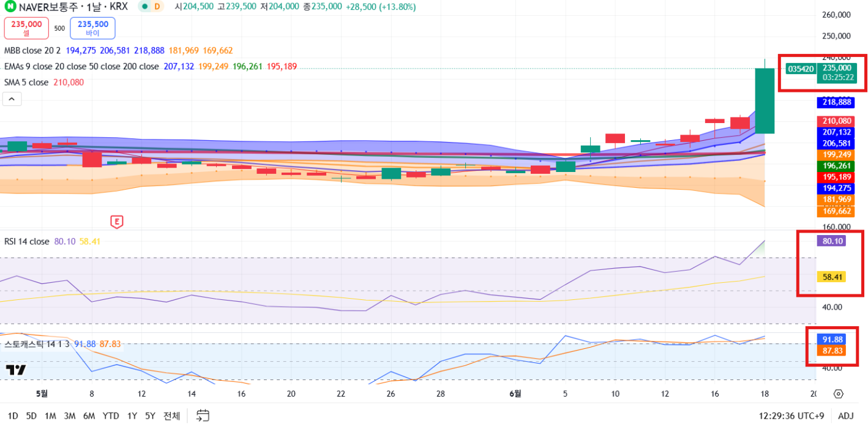Click the blue 235,500 buy button
The height and width of the screenshot is (426, 868).
(x=92, y=28)
